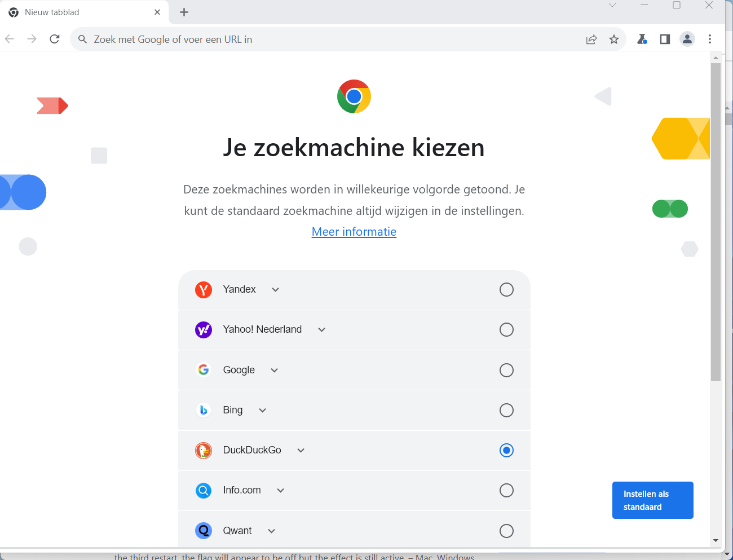The width and height of the screenshot is (733, 560).
Task: Expand the Yahoo! Nederland chevron
Action: point(321,329)
